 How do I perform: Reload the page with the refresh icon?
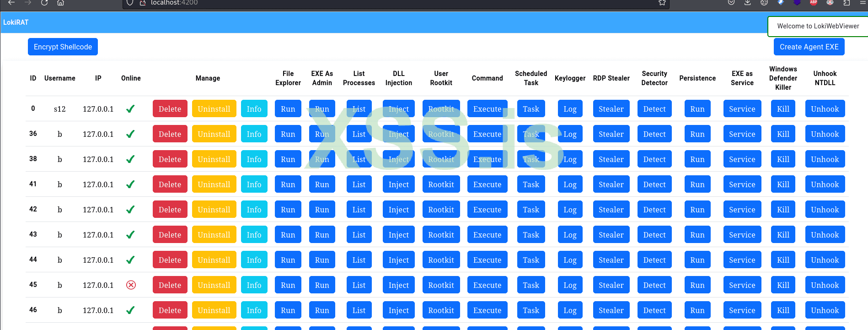click(44, 2)
